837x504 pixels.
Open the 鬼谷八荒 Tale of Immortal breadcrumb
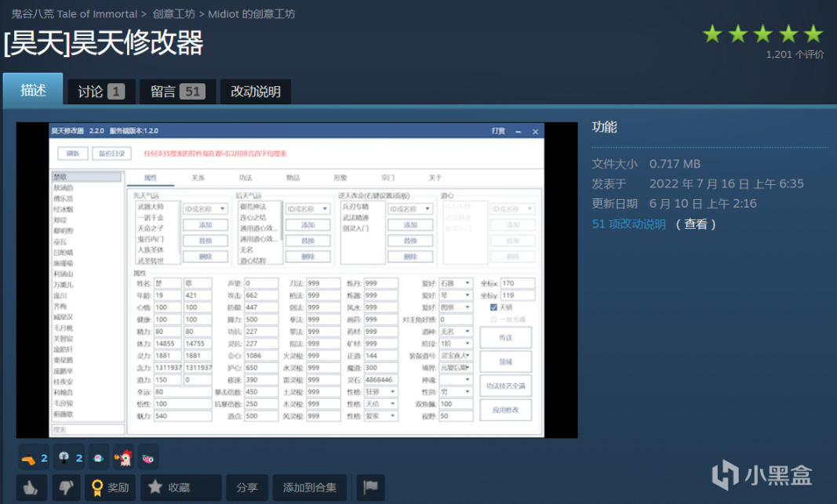tap(75, 14)
